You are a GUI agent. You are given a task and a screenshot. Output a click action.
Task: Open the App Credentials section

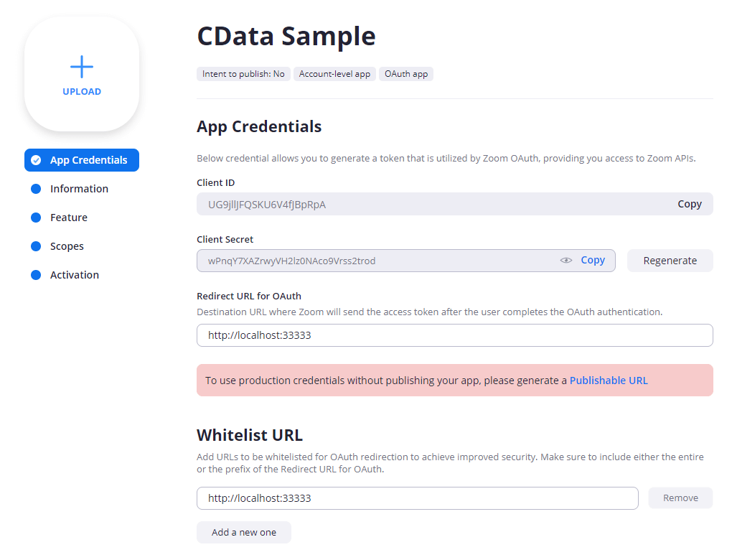[x=88, y=160]
